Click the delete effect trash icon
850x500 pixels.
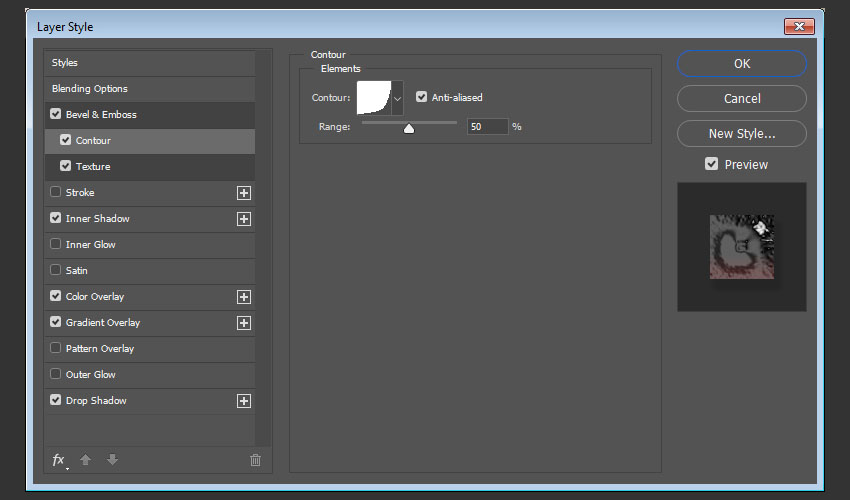coord(255,460)
